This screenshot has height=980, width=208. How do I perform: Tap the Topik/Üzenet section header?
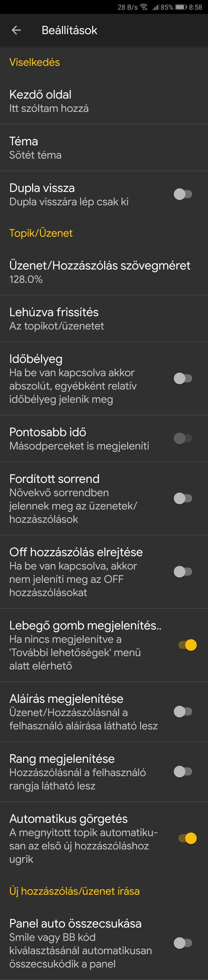[41, 233]
